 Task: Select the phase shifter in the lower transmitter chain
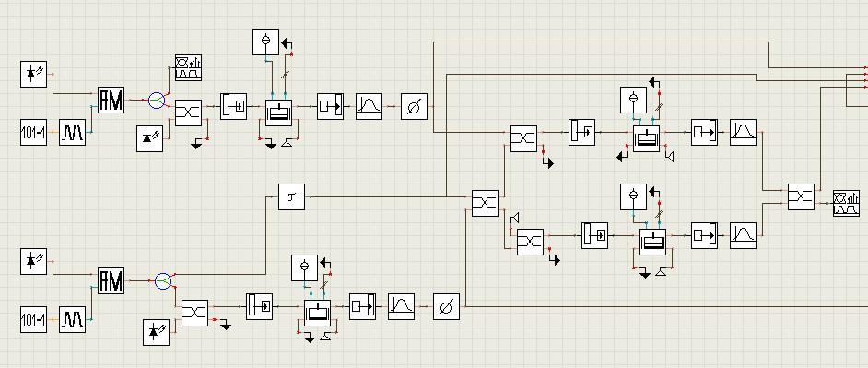446,306
